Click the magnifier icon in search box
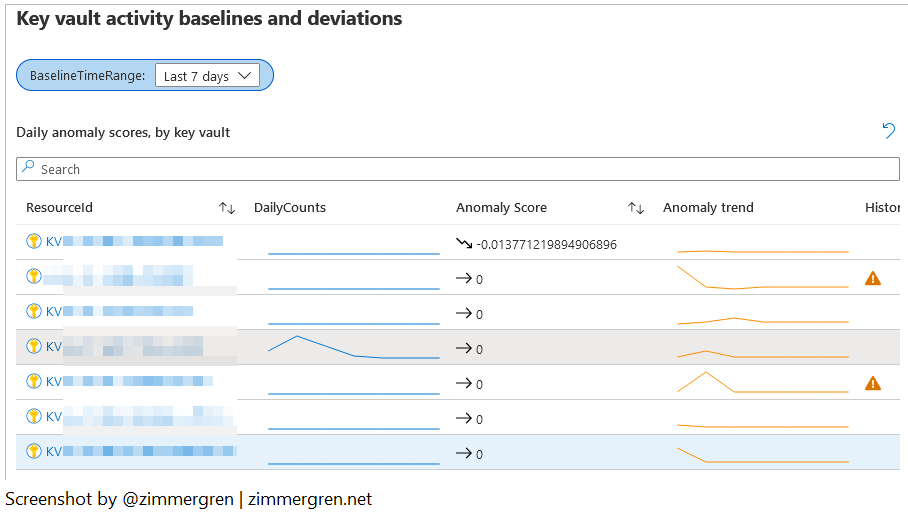 click(x=29, y=169)
